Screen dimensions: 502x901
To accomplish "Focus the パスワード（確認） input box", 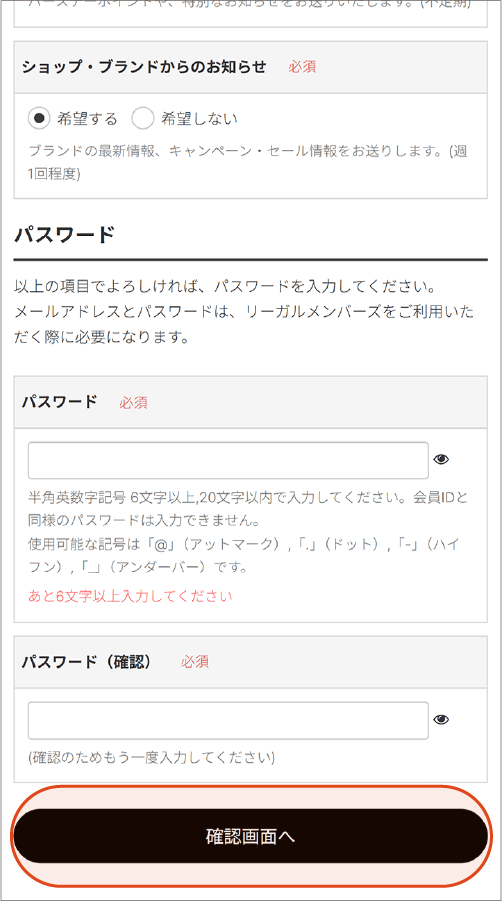I will click(x=228, y=720).
